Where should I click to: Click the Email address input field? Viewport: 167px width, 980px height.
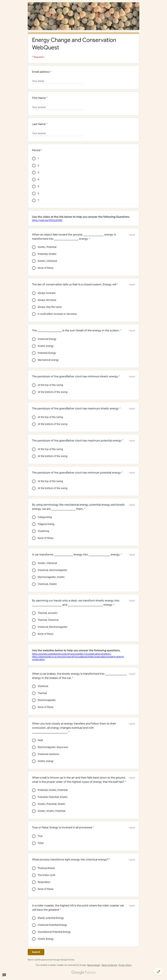point(57,81)
